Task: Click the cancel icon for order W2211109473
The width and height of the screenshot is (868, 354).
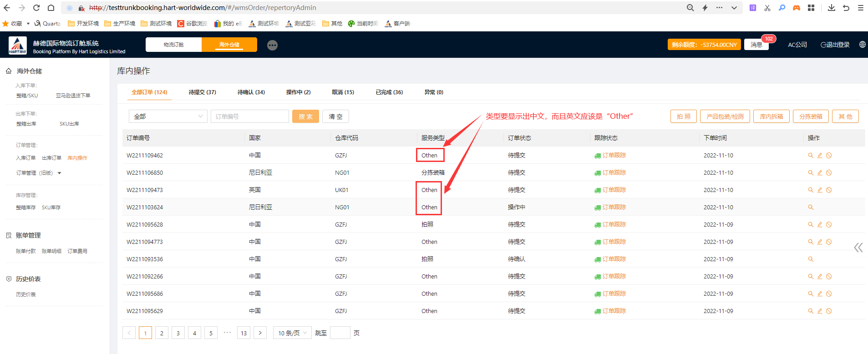Action: coord(829,190)
